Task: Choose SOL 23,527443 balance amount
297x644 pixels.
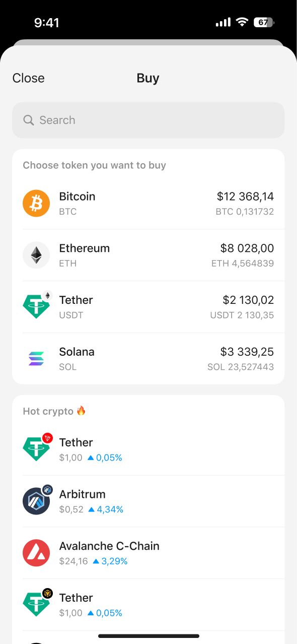Action: tap(241, 367)
